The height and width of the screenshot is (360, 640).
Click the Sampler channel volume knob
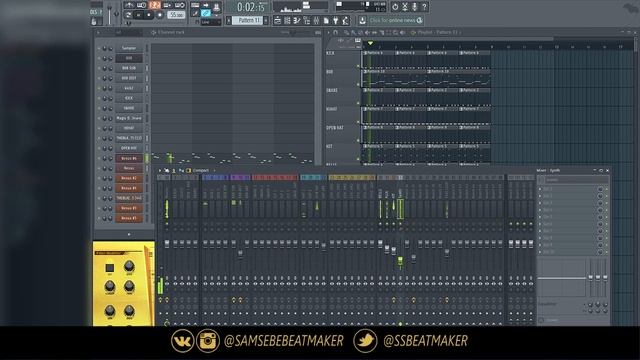click(x=105, y=48)
